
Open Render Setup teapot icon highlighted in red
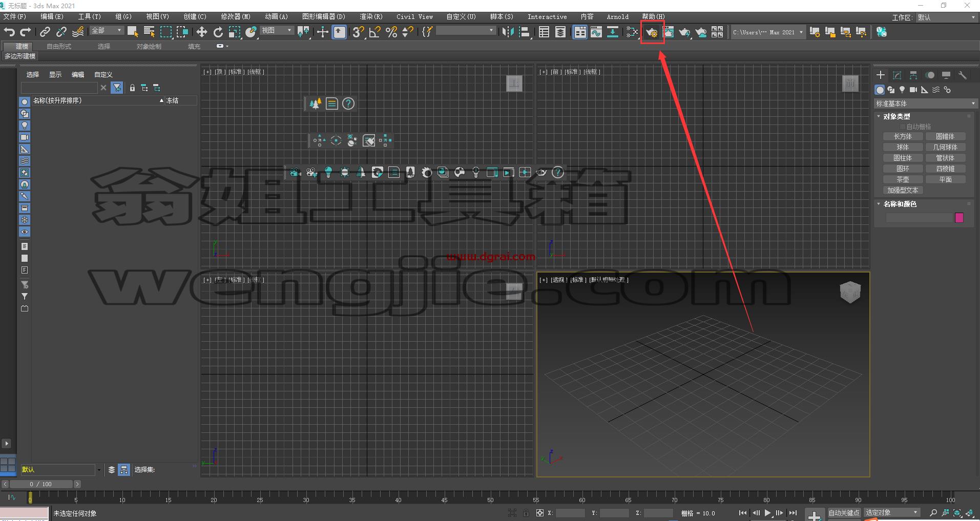tap(652, 32)
